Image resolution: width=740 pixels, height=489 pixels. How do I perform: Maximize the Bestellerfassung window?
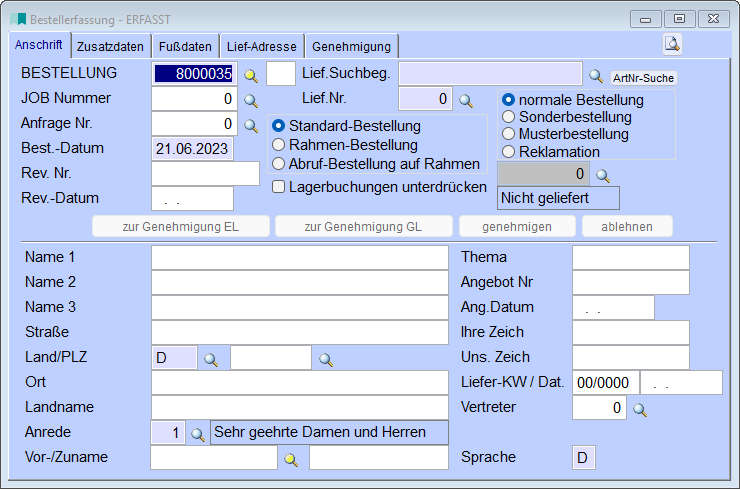(679, 19)
